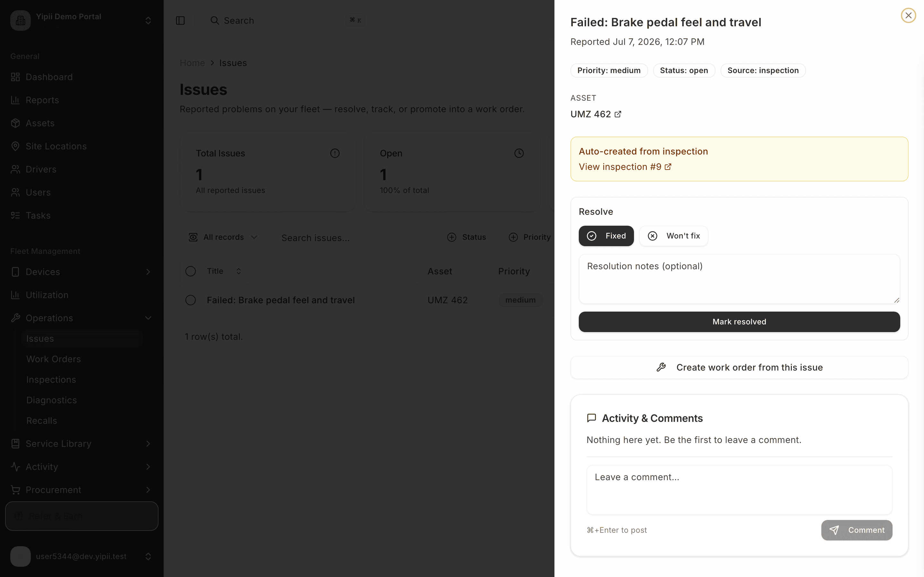
Task: Toggle the sidebar collapse icon
Action: (180, 21)
